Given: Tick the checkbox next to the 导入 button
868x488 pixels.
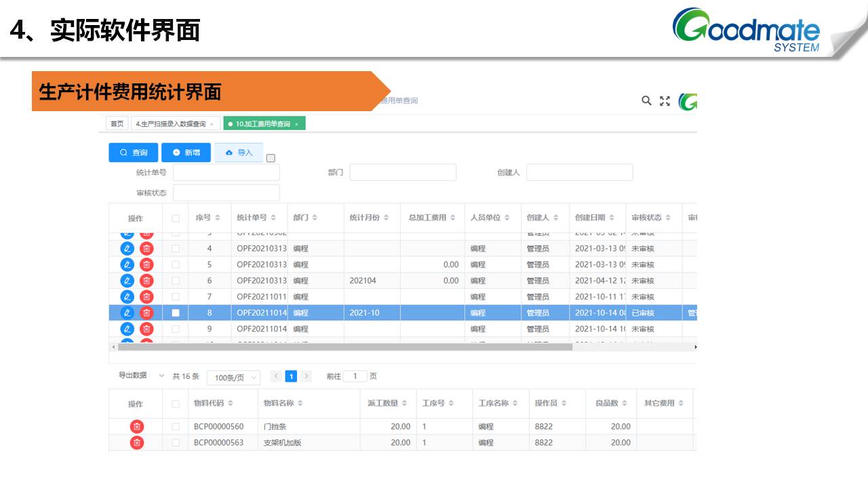Looking at the screenshot, I should (x=271, y=158).
